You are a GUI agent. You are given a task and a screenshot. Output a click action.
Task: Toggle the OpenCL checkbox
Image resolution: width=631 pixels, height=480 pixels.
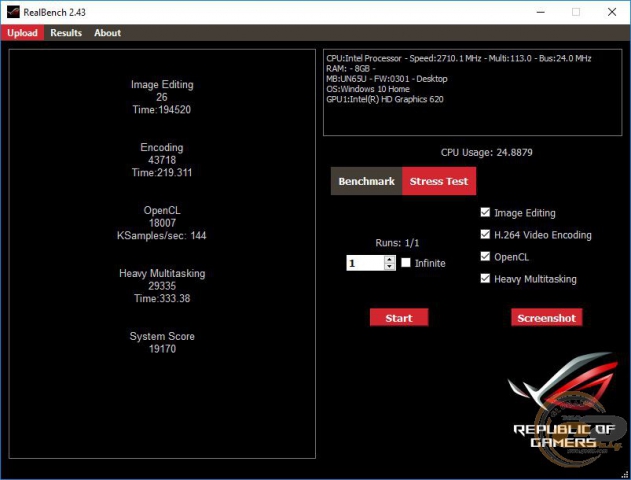point(485,257)
